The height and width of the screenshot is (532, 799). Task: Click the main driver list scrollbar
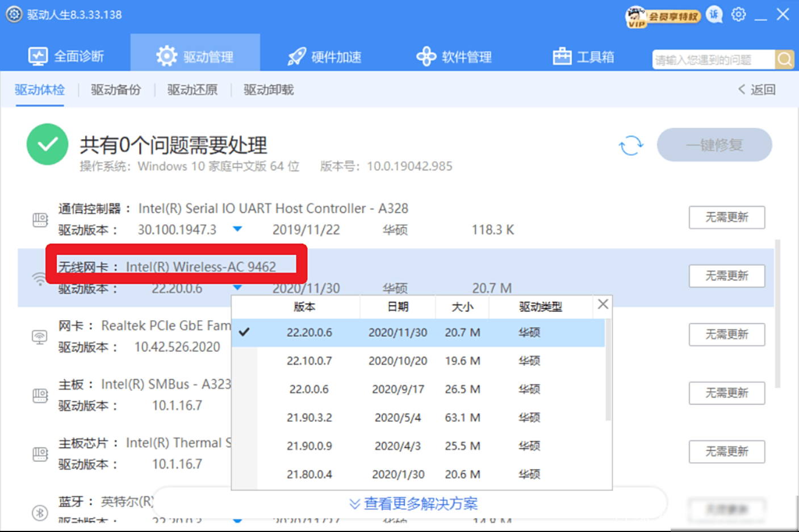777,313
